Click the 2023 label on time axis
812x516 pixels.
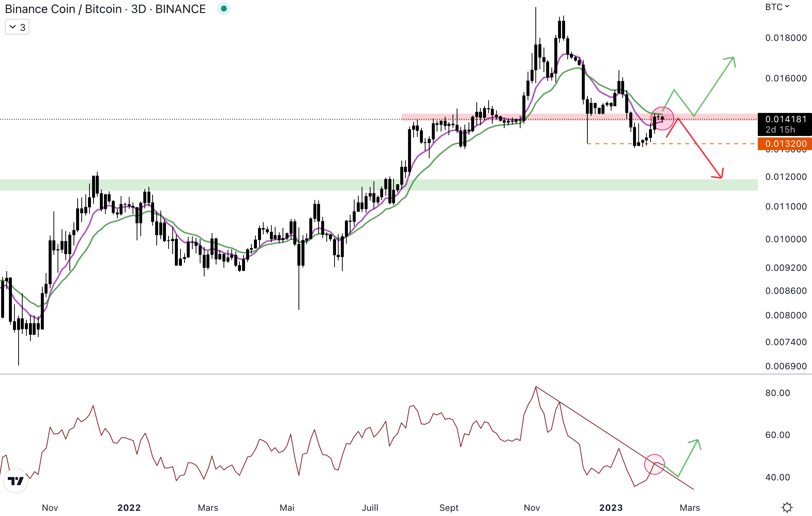click(x=610, y=507)
